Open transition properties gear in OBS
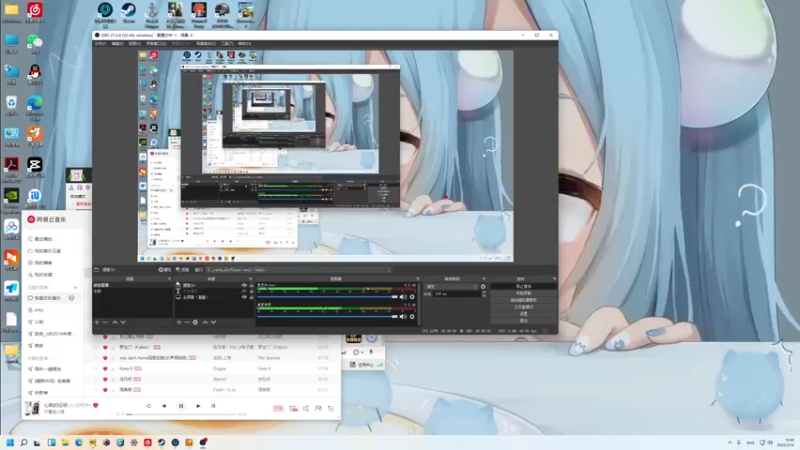The image size is (800, 450). click(483, 286)
